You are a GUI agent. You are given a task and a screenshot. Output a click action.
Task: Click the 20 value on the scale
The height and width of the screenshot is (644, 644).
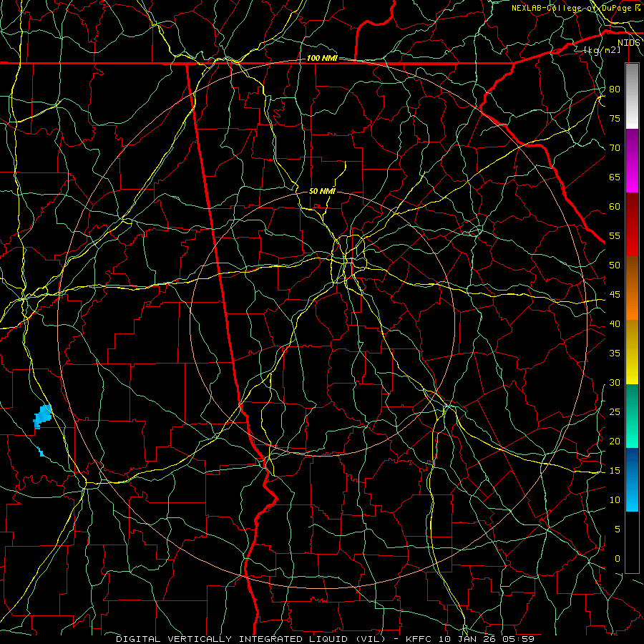click(615, 441)
